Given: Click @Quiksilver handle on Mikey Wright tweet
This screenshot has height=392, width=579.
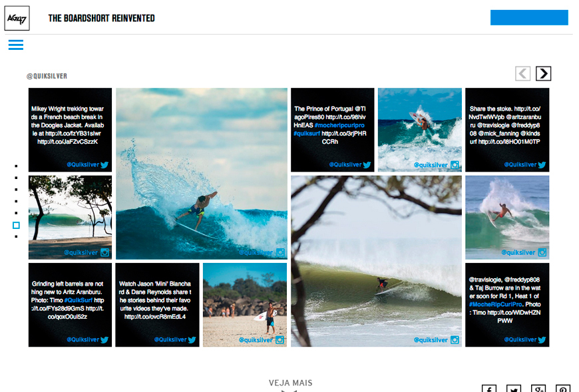Looking at the screenshot, I should 83,165.
